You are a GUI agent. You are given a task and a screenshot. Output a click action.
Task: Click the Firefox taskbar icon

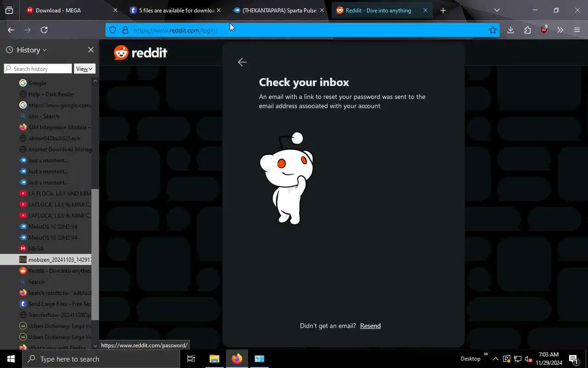237,359
